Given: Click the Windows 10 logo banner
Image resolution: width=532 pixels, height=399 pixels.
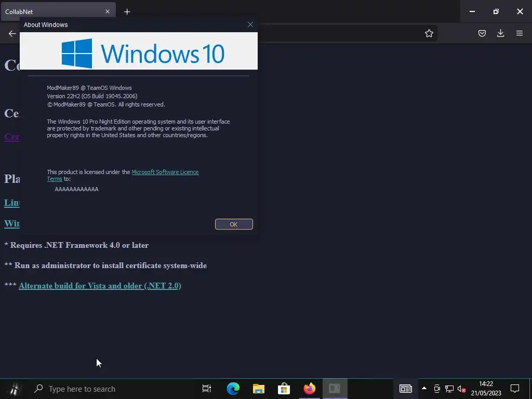Looking at the screenshot, I should pyautogui.click(x=138, y=51).
